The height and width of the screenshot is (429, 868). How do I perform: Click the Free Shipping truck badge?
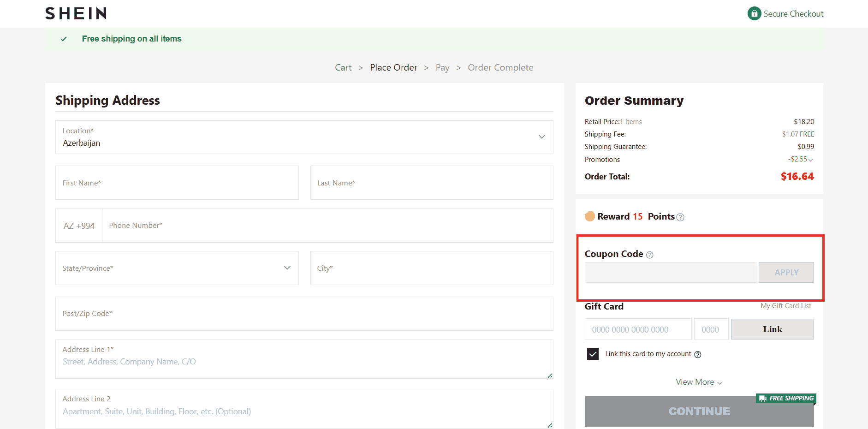point(786,398)
